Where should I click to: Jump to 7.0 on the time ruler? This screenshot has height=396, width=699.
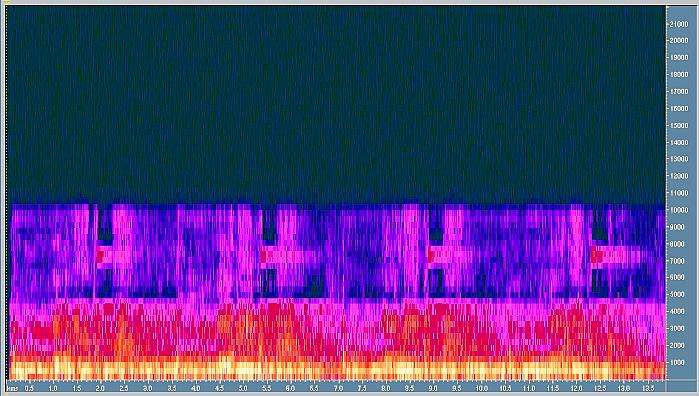click(x=338, y=388)
